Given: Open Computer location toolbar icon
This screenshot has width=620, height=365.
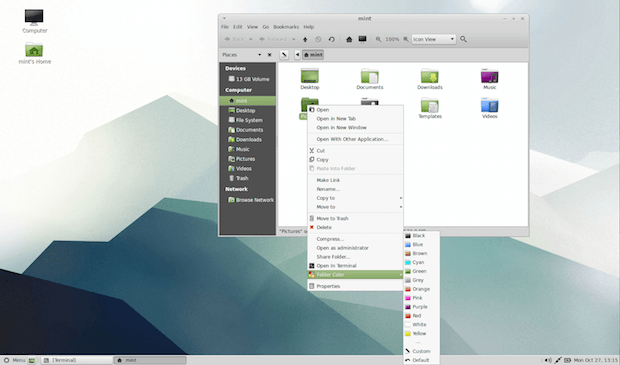Looking at the screenshot, I should pos(362,39).
